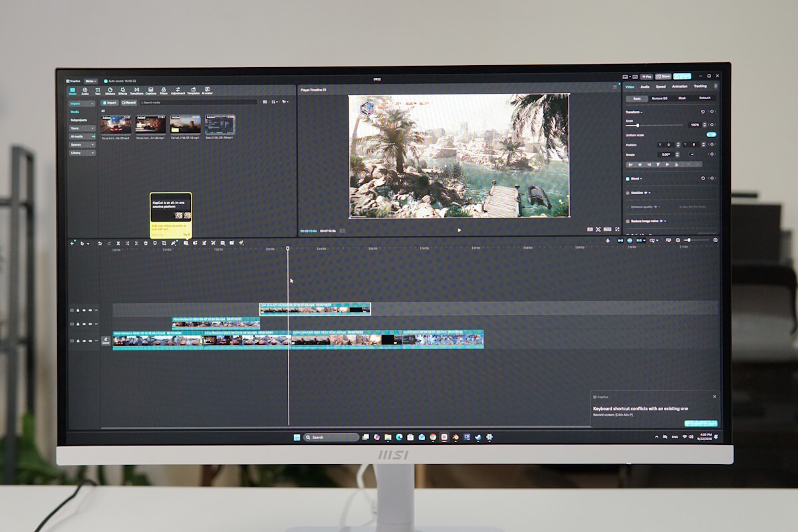Click the Transform reset arrow icon
Image resolution: width=798 pixels, height=532 pixels.
[x=703, y=112]
